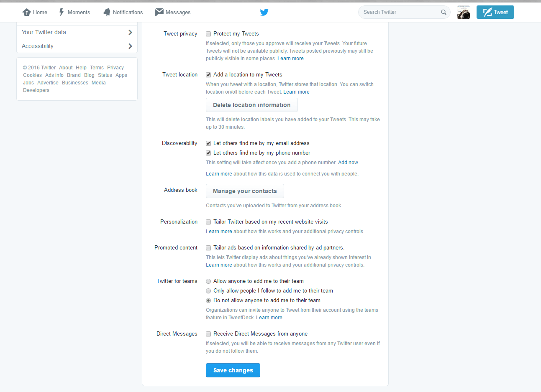Expand the Accessibility chevron

(x=130, y=46)
